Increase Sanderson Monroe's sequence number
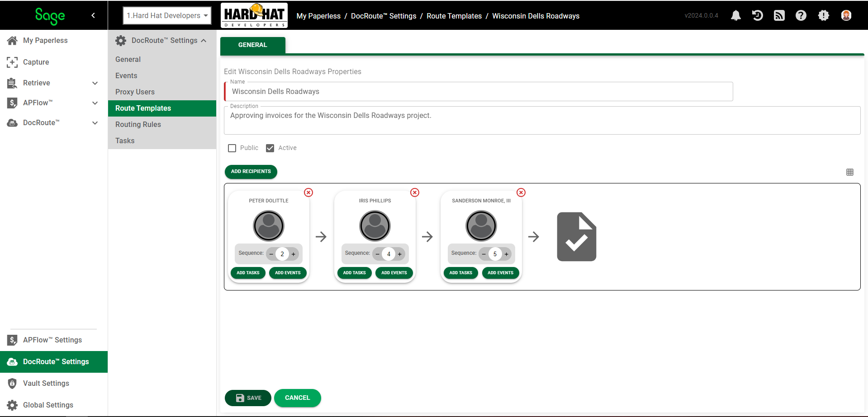868x417 pixels. tap(506, 254)
